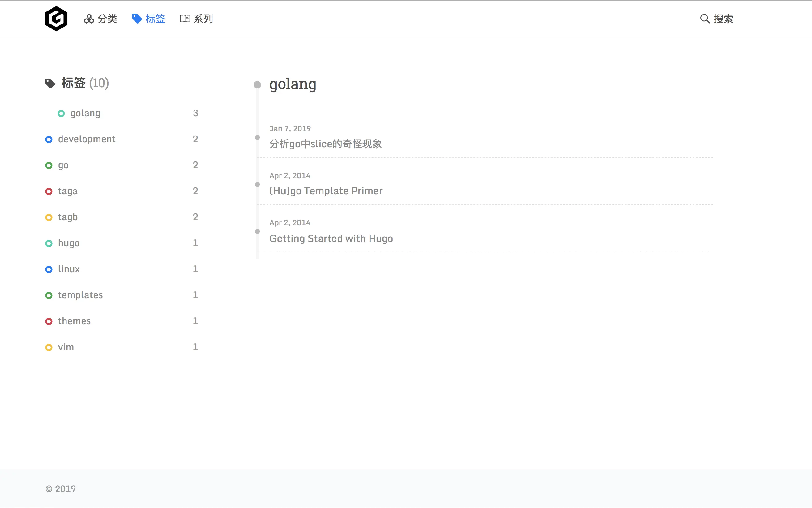Select the taga tag
This screenshot has height=508, width=812.
[x=67, y=191]
